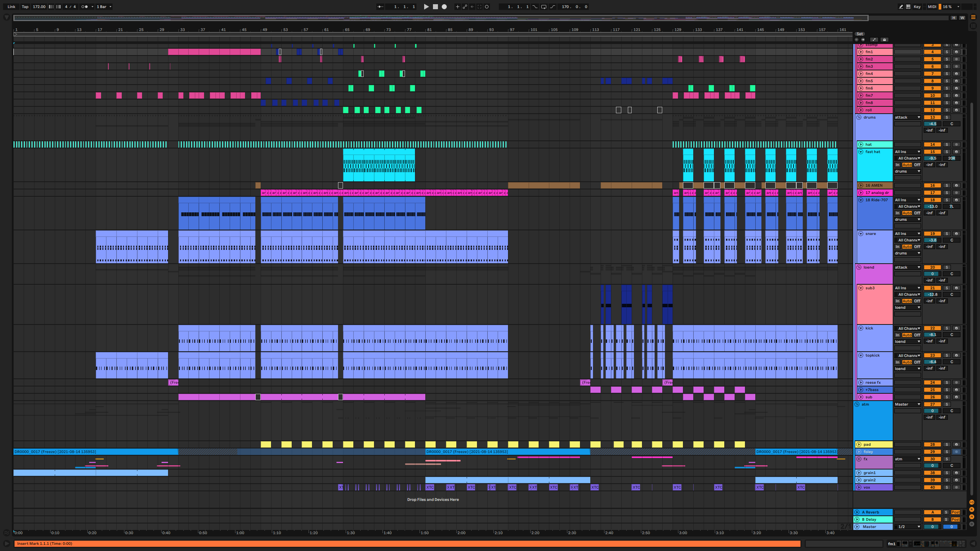Collapse the drums group track
980x551 pixels.
tap(859, 117)
